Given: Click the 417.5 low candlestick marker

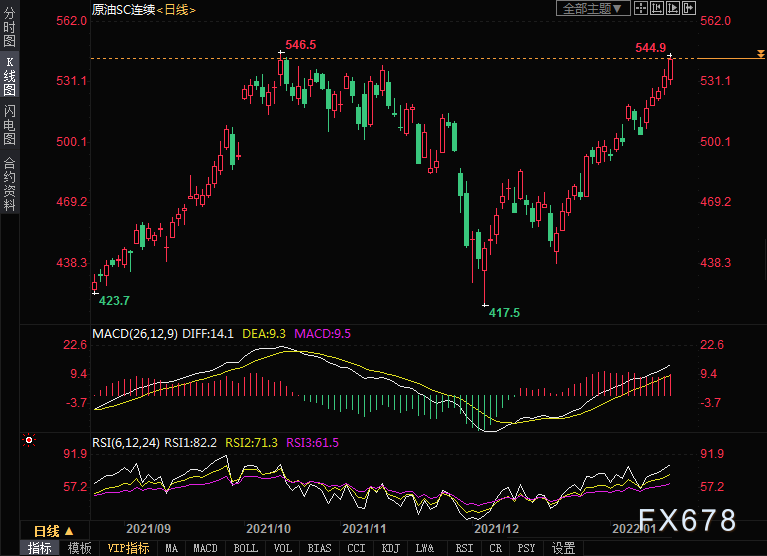Looking at the screenshot, I should coord(485,305).
